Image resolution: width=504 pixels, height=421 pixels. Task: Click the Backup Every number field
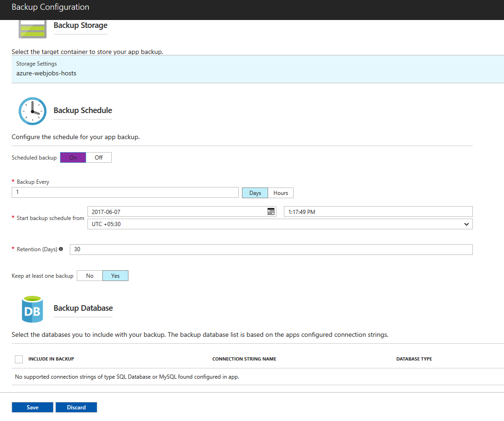click(x=125, y=192)
